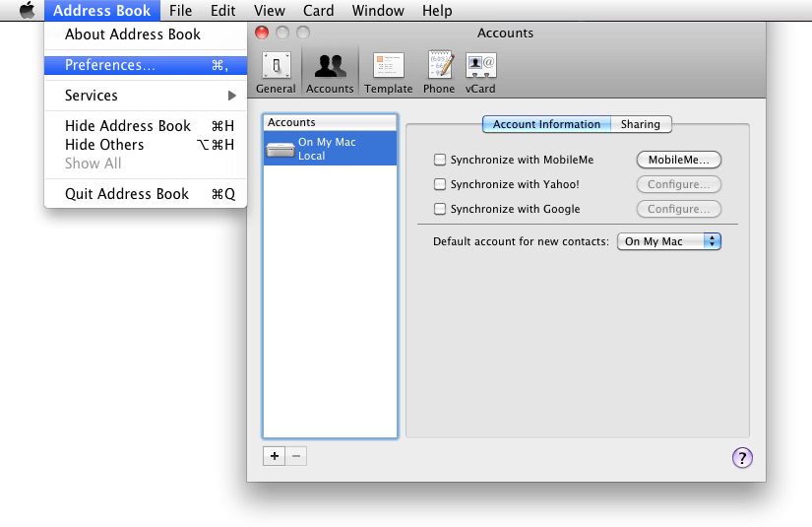812x527 pixels.
Task: Click the MobileMe… button
Action: (x=678, y=160)
